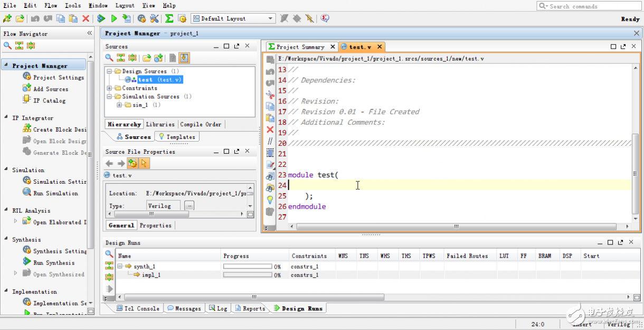The height and width of the screenshot is (330, 644).
Task: Expand the Constraints folder in Sources tree
Action: click(x=109, y=88)
